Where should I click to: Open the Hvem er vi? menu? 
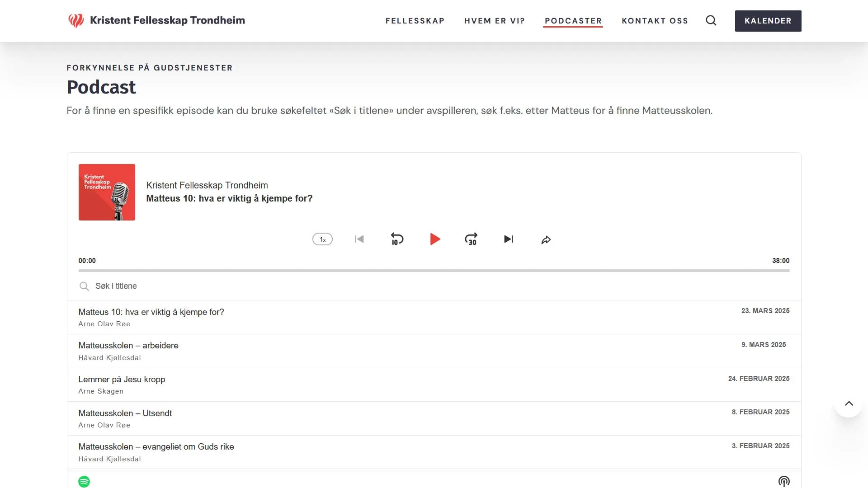pyautogui.click(x=495, y=21)
